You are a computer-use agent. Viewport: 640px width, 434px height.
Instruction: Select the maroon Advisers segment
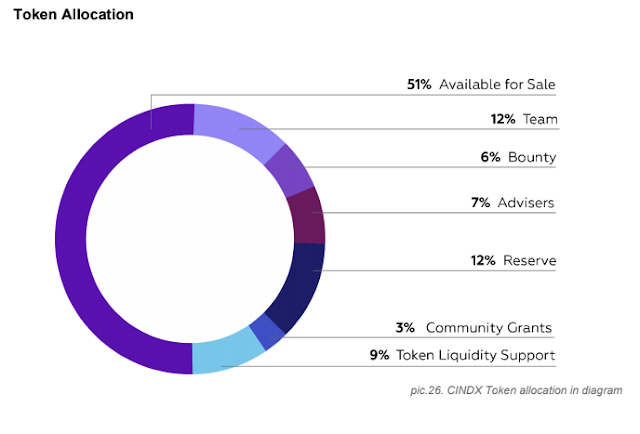pyautogui.click(x=307, y=215)
